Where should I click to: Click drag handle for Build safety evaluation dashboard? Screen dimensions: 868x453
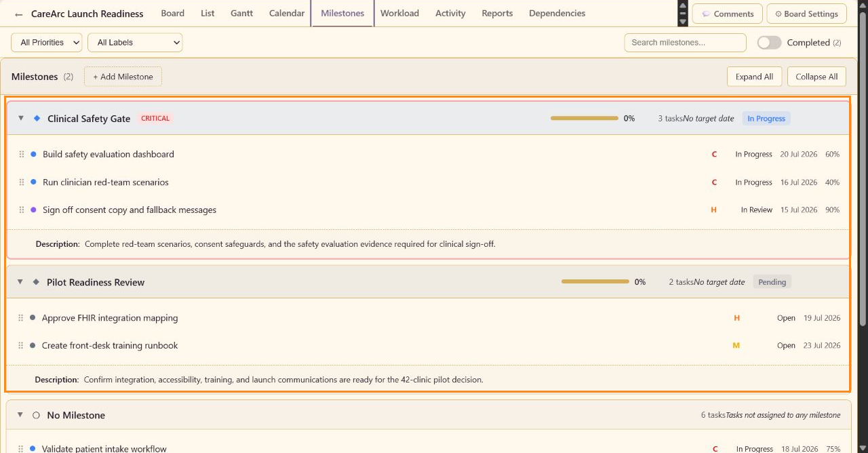(x=22, y=155)
